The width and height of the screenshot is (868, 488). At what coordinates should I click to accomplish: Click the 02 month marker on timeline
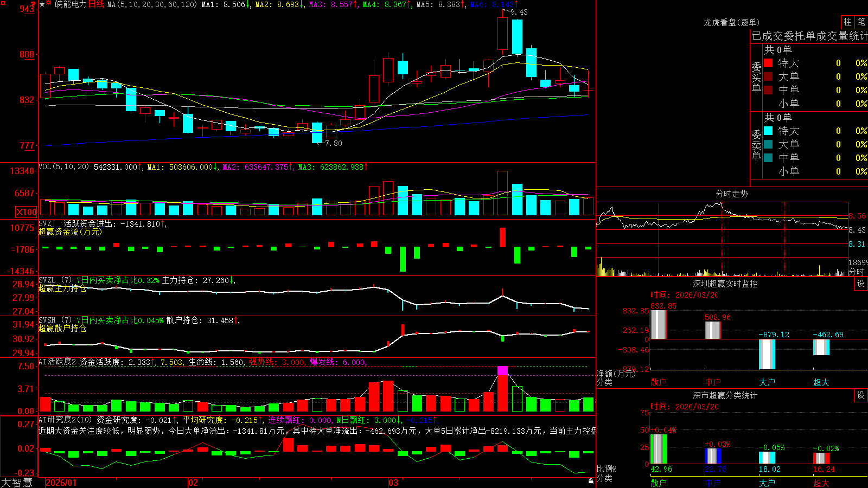click(193, 483)
